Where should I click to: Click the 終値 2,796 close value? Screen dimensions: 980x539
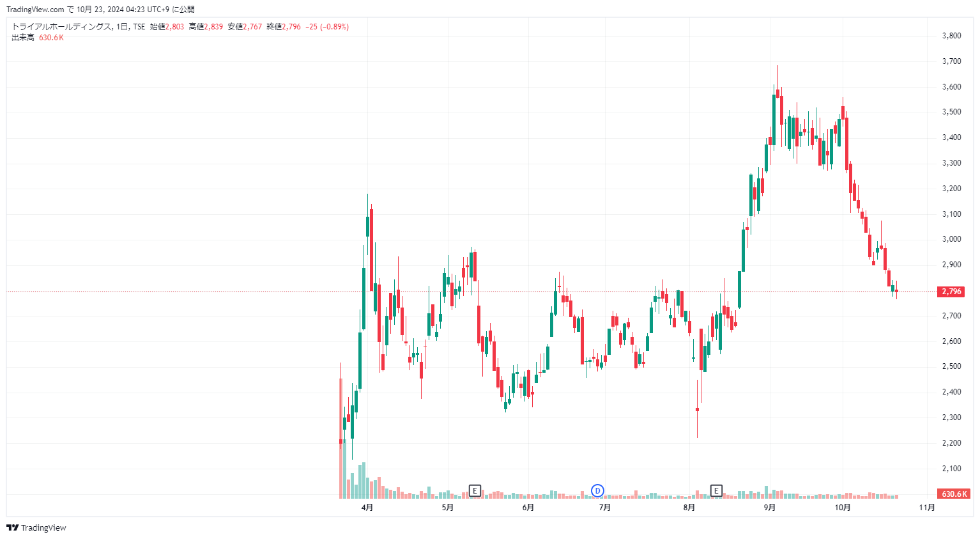click(284, 27)
